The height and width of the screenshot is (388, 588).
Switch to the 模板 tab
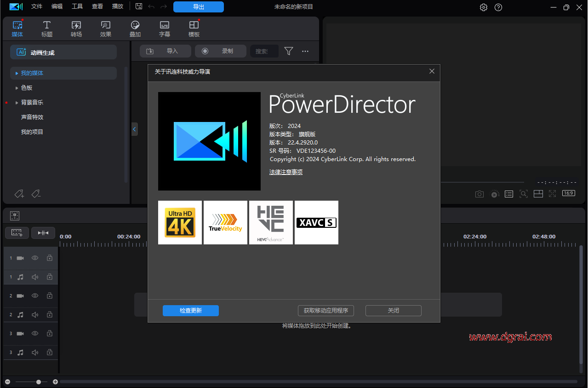point(194,29)
